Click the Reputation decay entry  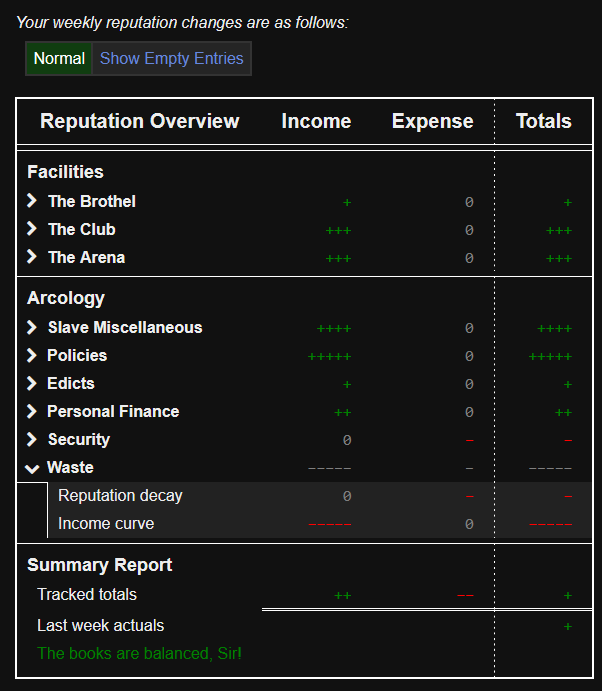pos(120,496)
